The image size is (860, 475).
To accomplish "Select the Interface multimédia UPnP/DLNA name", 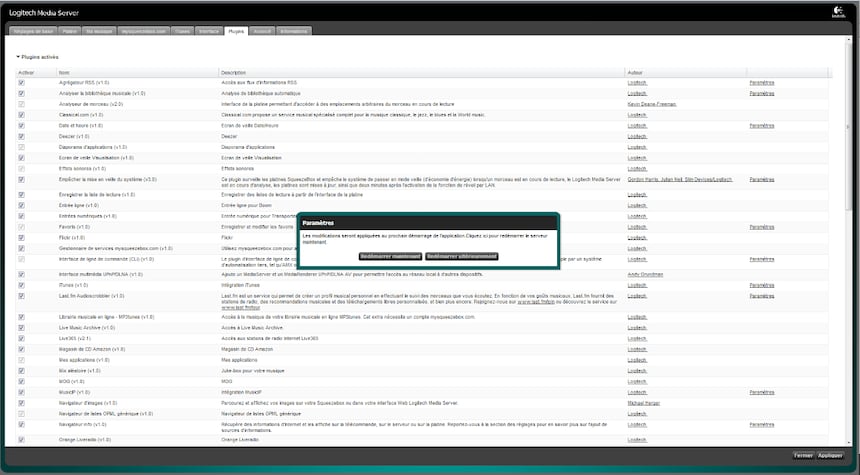I will pyautogui.click(x=101, y=274).
